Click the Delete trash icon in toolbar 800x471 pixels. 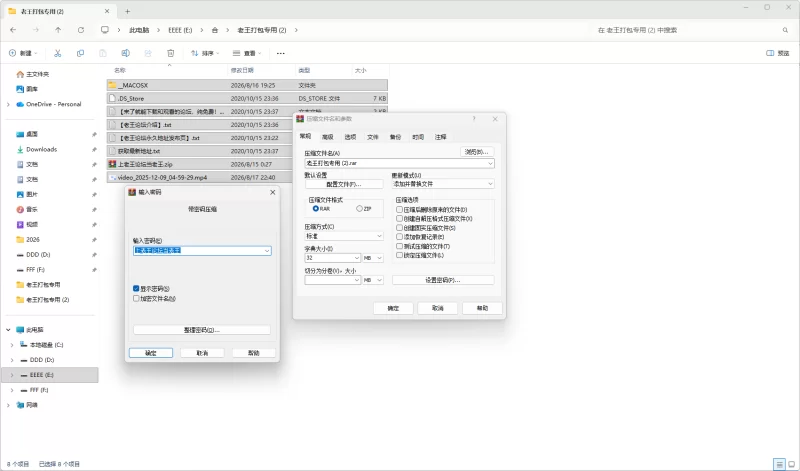(170, 53)
